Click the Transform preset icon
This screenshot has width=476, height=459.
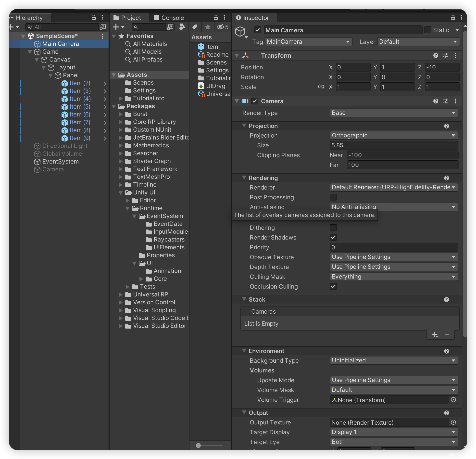446,55
